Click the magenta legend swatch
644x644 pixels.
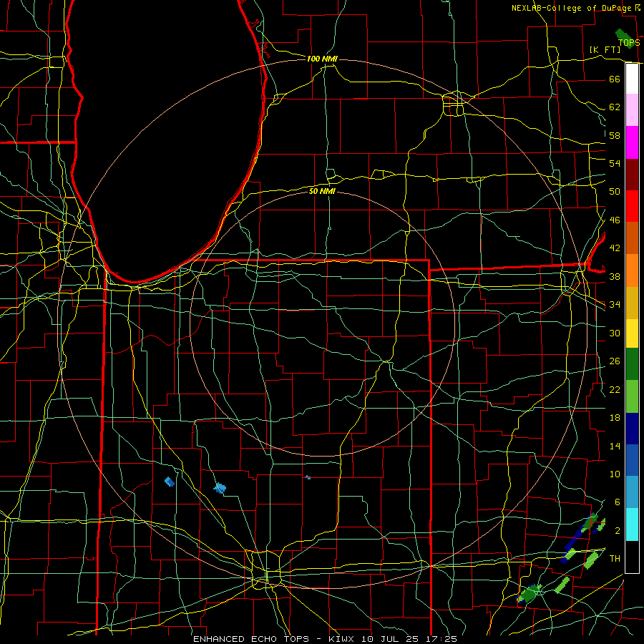point(632,142)
